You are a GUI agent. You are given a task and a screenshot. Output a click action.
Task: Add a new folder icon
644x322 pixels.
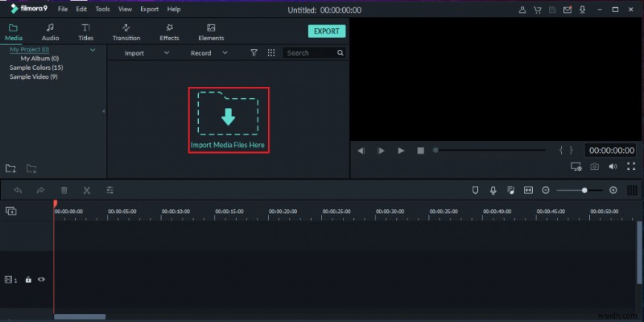[10, 168]
